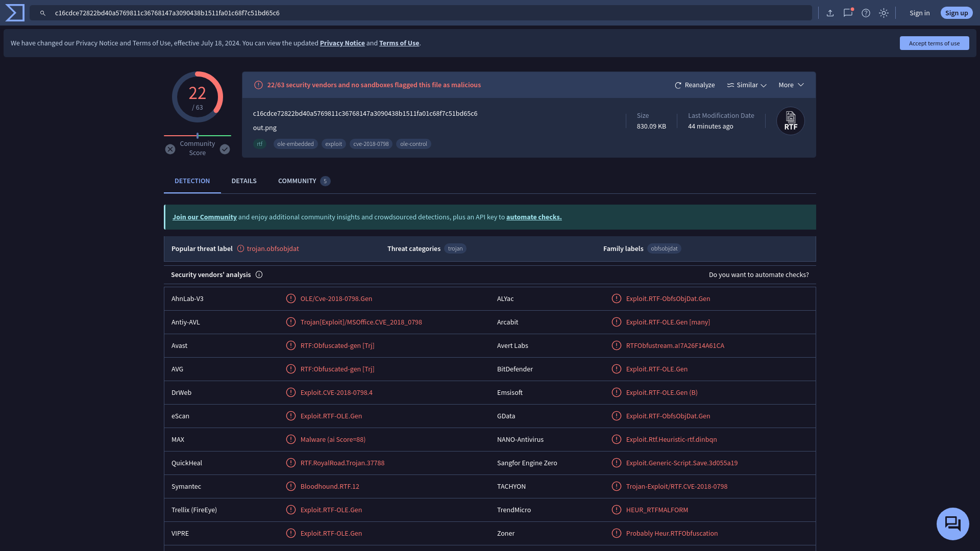
Task: Click the alert icon in the BitDefender row
Action: [616, 369]
